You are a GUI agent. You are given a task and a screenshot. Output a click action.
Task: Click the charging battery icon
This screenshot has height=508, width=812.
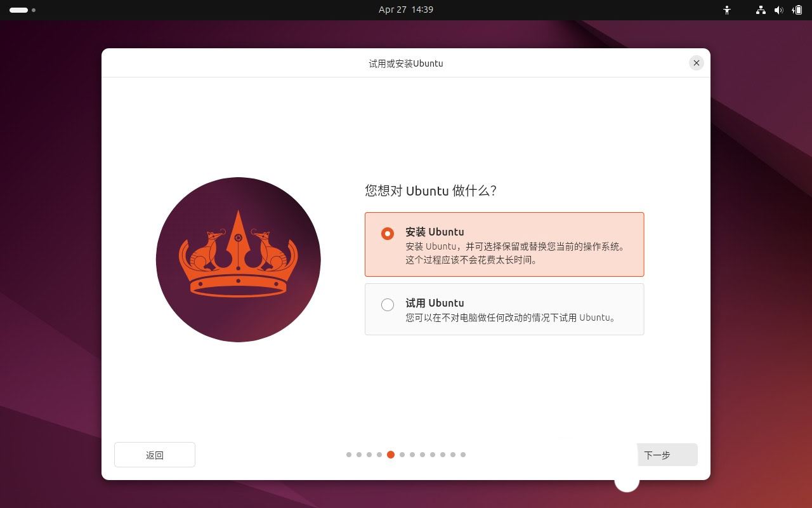(x=798, y=10)
